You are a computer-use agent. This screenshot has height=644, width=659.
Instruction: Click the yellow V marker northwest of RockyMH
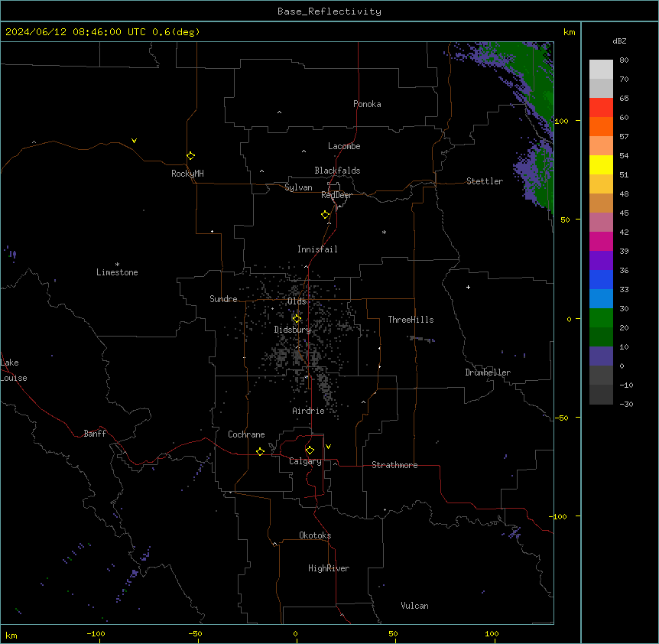pos(134,141)
